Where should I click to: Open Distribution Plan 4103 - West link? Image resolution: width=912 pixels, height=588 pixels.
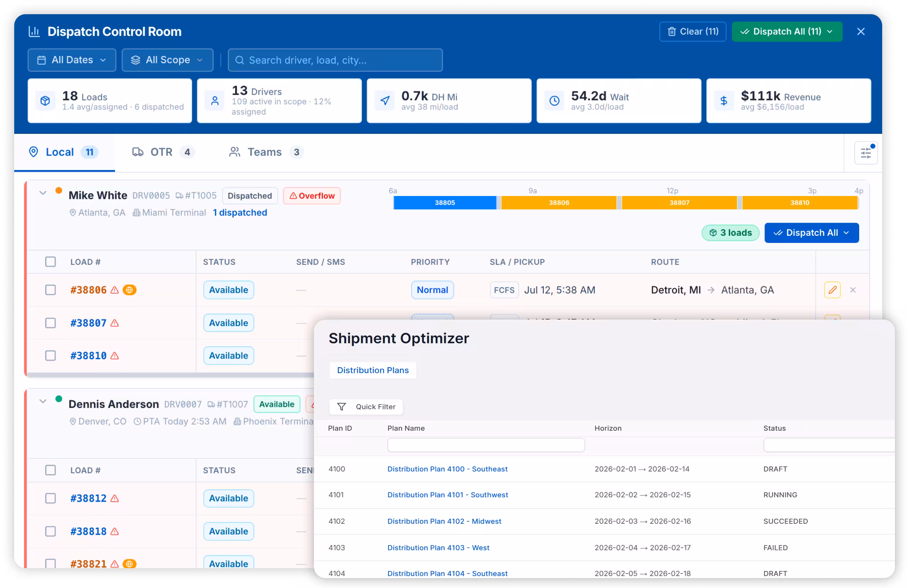pyautogui.click(x=439, y=548)
